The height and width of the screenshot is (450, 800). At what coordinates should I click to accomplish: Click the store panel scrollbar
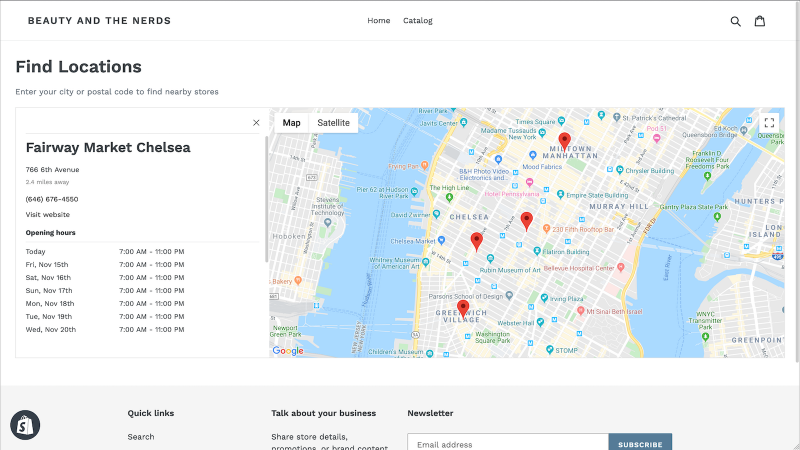266,199
